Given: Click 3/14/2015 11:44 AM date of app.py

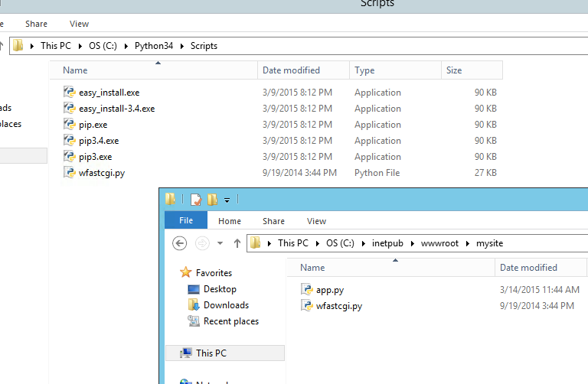Looking at the screenshot, I should point(539,290).
